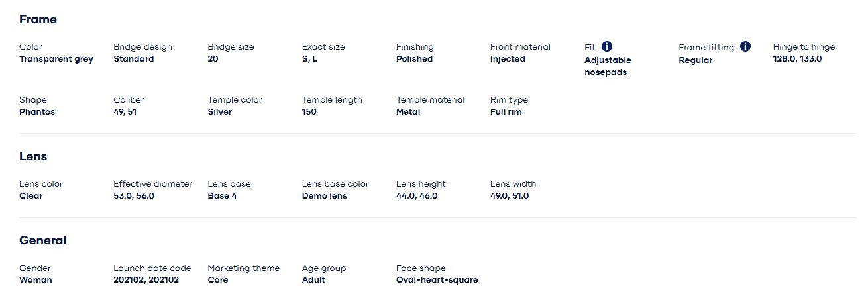This screenshot has width=868, height=298.
Task: Select the Base 4 lens base value
Action: [222, 196]
